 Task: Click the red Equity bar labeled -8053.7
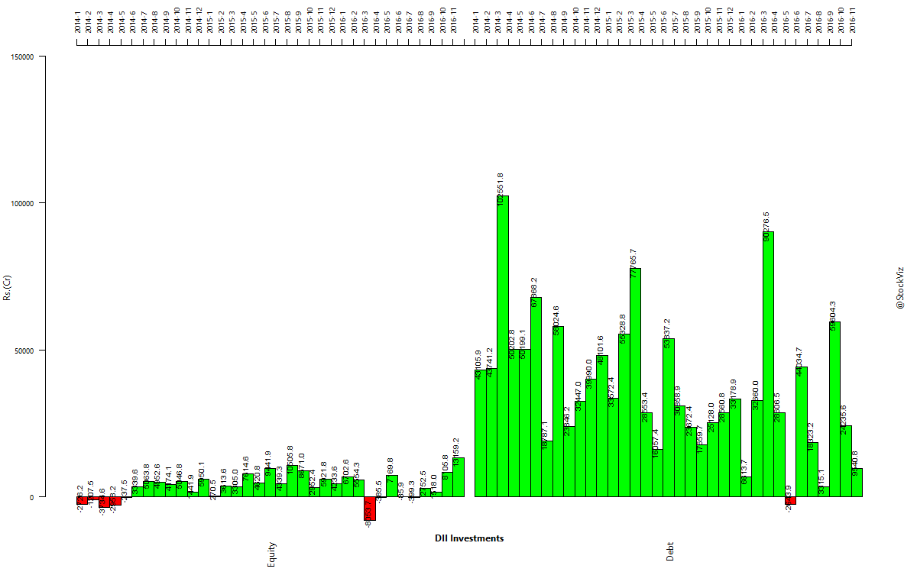pyautogui.click(x=370, y=509)
